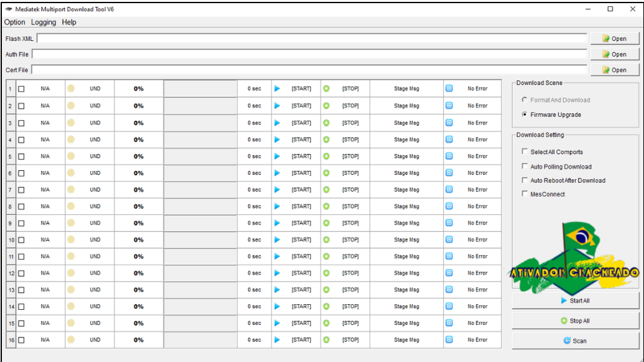The width and height of the screenshot is (644, 362).
Task: Click the yellow status indicator in row 9
Action: [71, 223]
